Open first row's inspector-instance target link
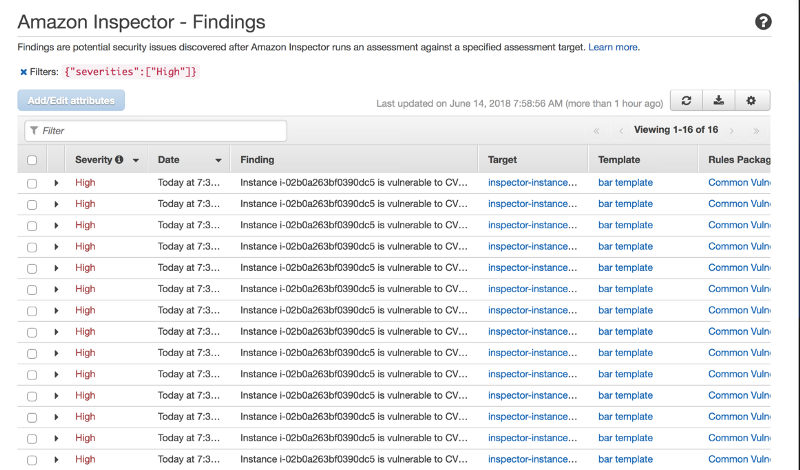 coord(532,183)
